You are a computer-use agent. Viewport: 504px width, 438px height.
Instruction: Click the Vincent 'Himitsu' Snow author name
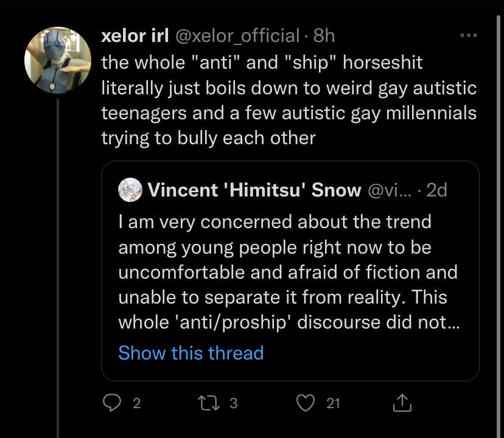(254, 190)
